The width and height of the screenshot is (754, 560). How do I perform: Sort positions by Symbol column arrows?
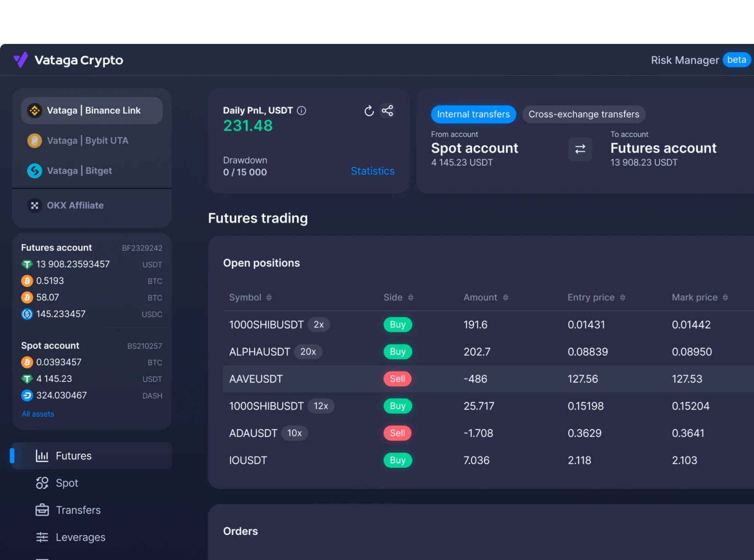tap(269, 297)
